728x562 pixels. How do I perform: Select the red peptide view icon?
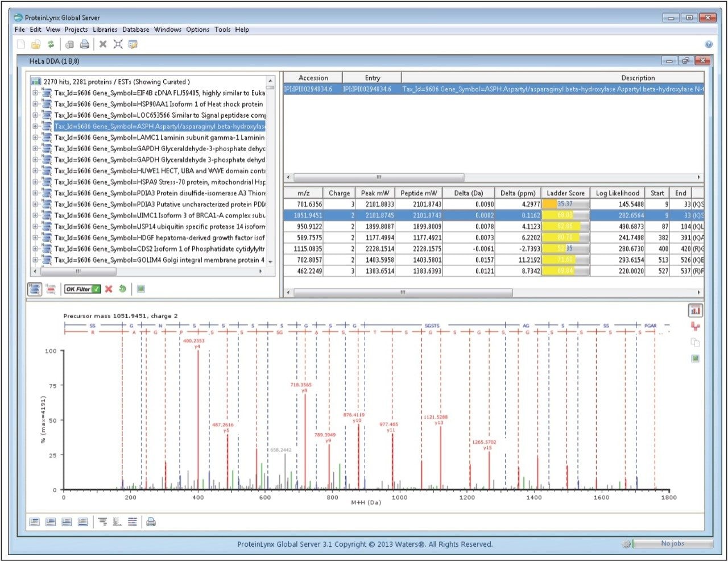tap(51, 289)
